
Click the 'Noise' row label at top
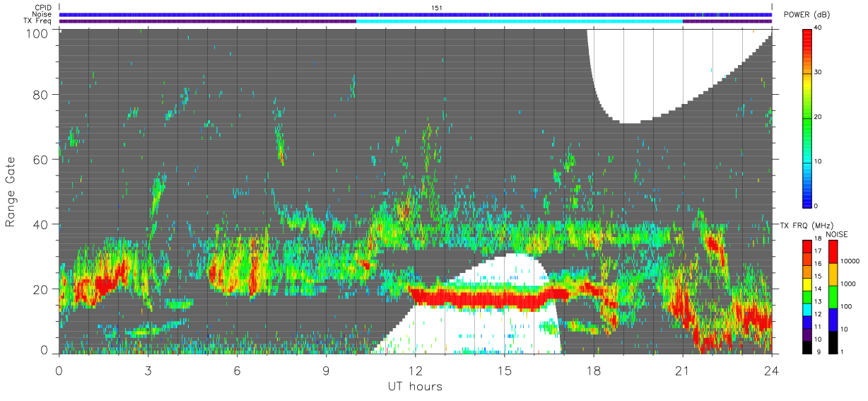pyautogui.click(x=42, y=14)
